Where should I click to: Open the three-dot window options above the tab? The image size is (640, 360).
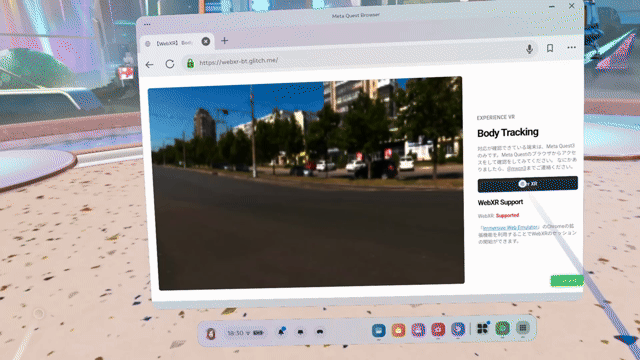147,24
